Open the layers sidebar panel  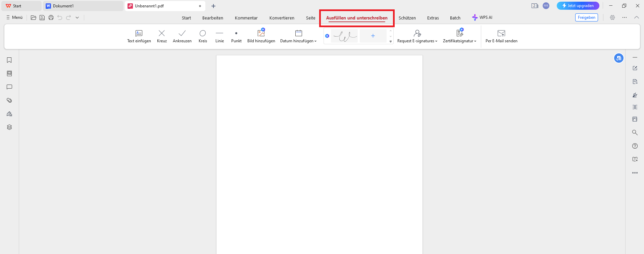(x=9, y=127)
